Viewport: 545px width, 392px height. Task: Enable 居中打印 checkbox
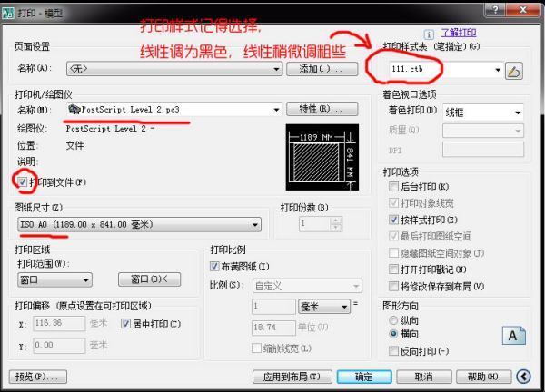coord(126,323)
